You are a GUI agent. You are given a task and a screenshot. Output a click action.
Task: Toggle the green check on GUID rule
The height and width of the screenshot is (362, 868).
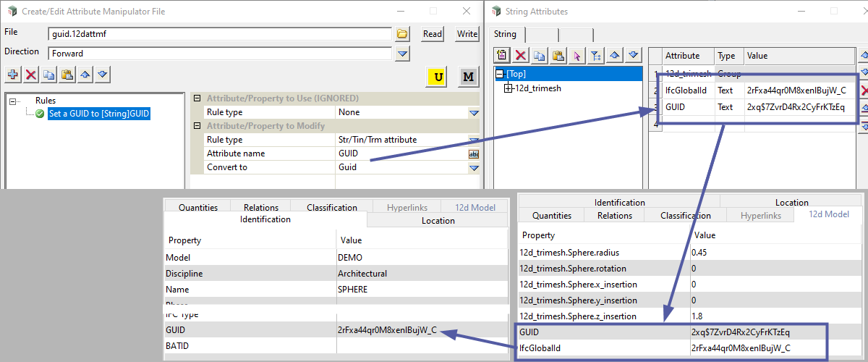(40, 114)
